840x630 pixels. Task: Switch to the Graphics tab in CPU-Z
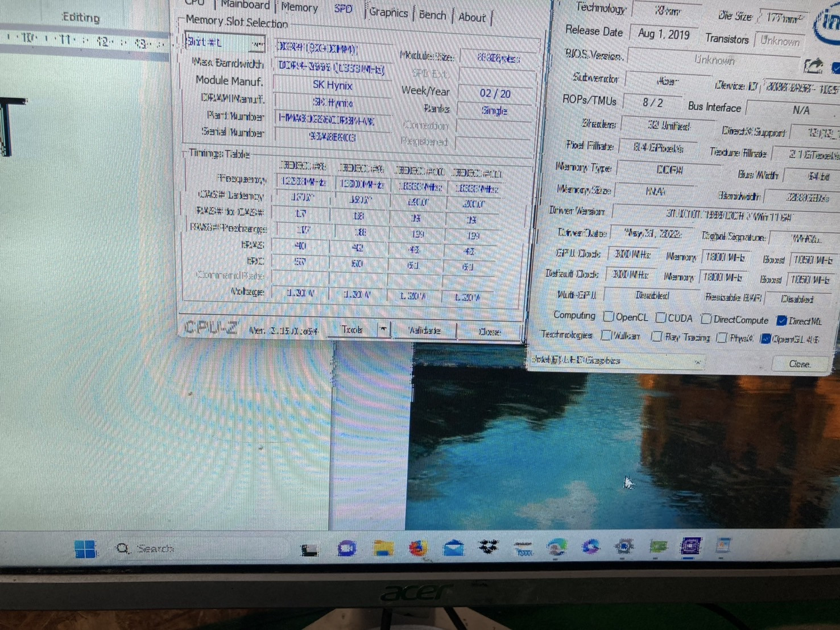coord(388,12)
